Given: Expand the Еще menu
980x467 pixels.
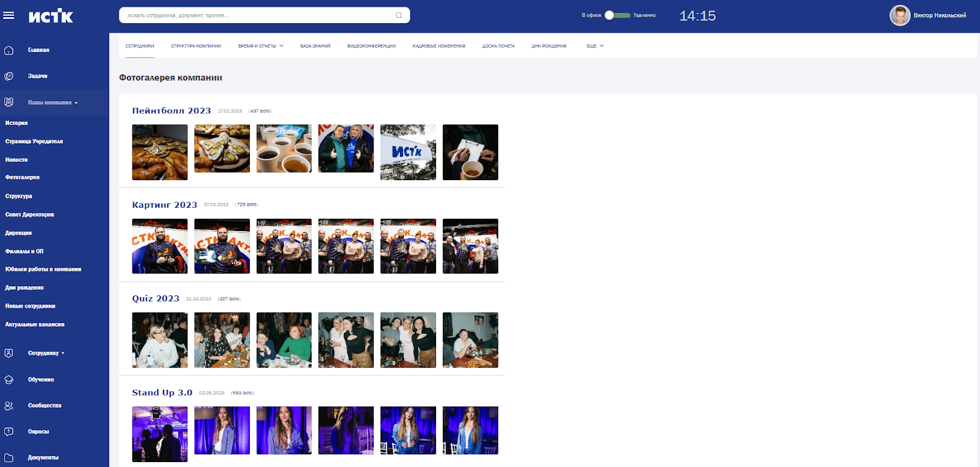Looking at the screenshot, I should (x=595, y=46).
